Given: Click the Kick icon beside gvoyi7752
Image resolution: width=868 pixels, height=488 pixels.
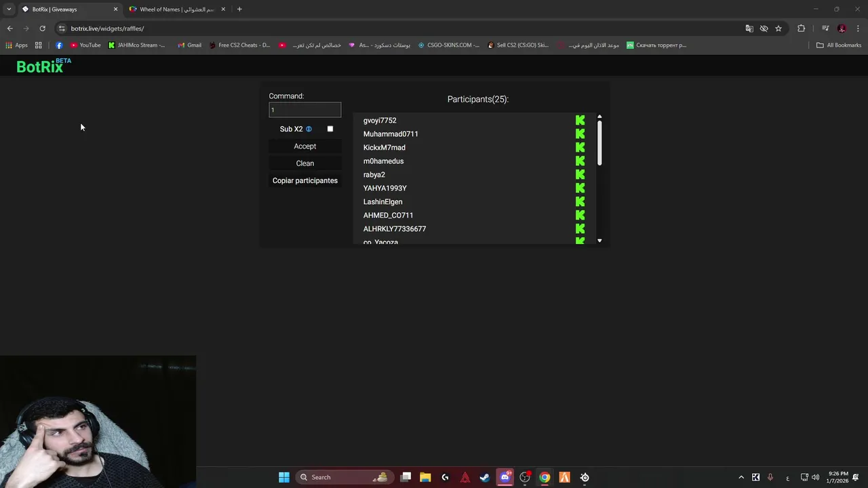Looking at the screenshot, I should tap(580, 121).
